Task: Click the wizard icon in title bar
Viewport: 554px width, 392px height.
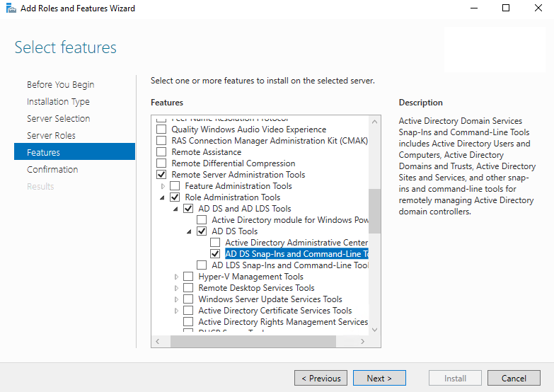Action: (9, 8)
